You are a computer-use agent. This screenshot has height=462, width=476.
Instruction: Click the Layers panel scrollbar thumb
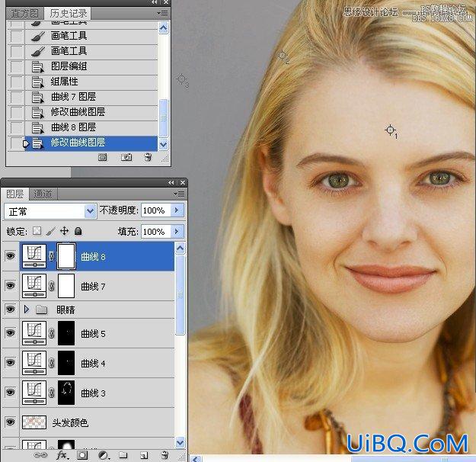[180, 295]
